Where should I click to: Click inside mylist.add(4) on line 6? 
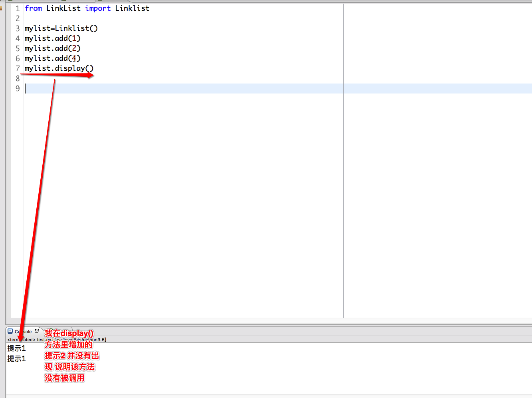pos(52,58)
